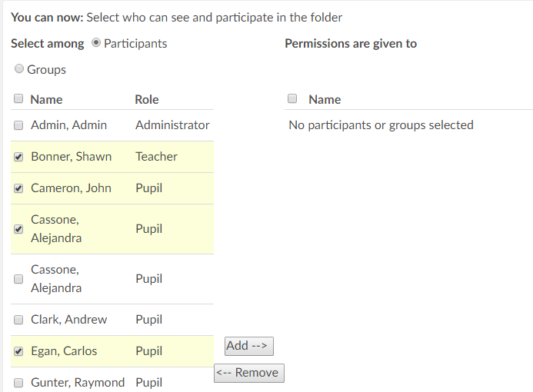This screenshot has width=533, height=392.
Task: Click the 'No participants or groups selected' message
Action: tap(381, 125)
